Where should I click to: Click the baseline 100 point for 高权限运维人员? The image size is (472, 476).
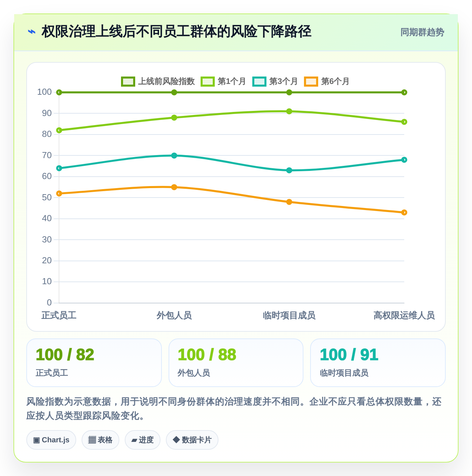(x=404, y=92)
